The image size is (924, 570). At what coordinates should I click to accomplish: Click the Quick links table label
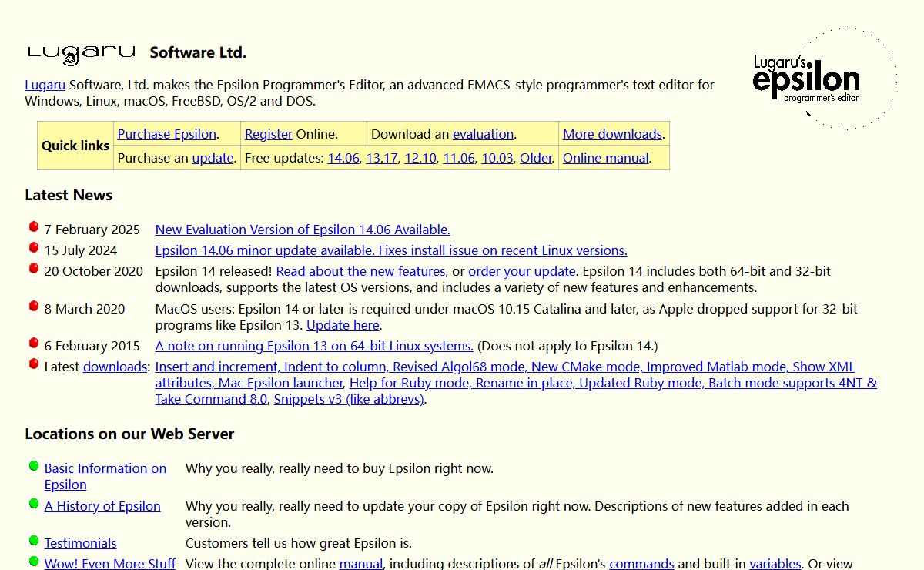coord(75,146)
